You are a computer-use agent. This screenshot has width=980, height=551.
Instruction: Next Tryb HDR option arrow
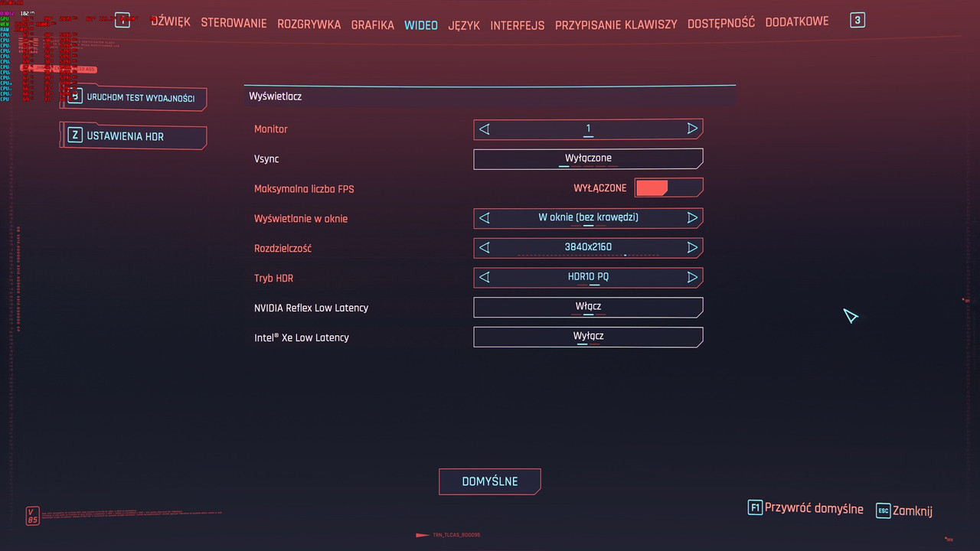[692, 277]
